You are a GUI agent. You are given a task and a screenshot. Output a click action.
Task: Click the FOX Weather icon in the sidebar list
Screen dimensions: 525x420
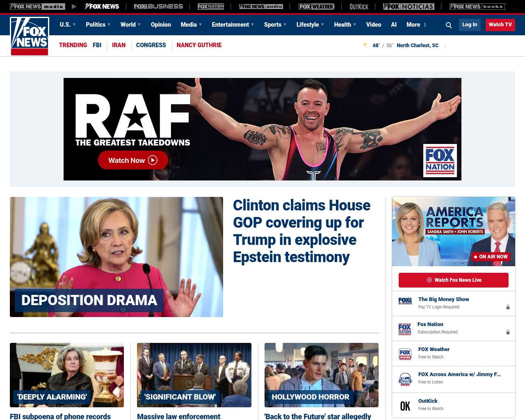(x=405, y=354)
